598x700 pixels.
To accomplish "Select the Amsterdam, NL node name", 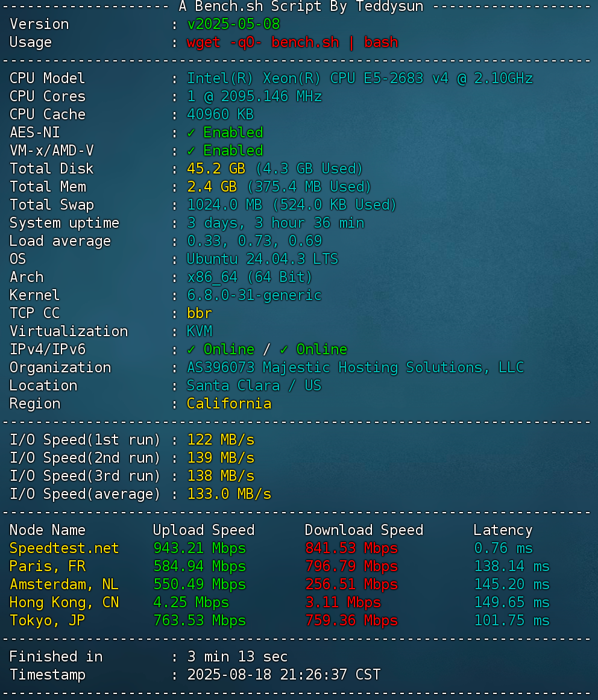I will pyautogui.click(x=65, y=584).
